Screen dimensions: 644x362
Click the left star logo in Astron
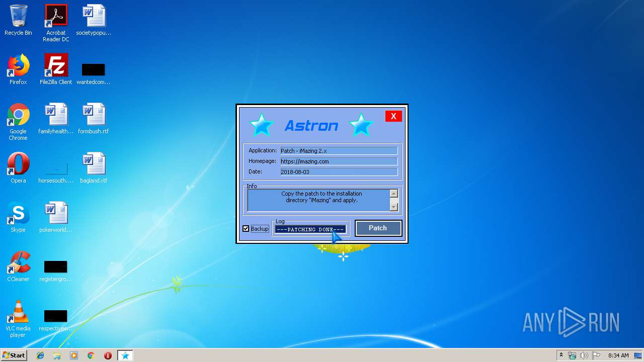point(262,125)
